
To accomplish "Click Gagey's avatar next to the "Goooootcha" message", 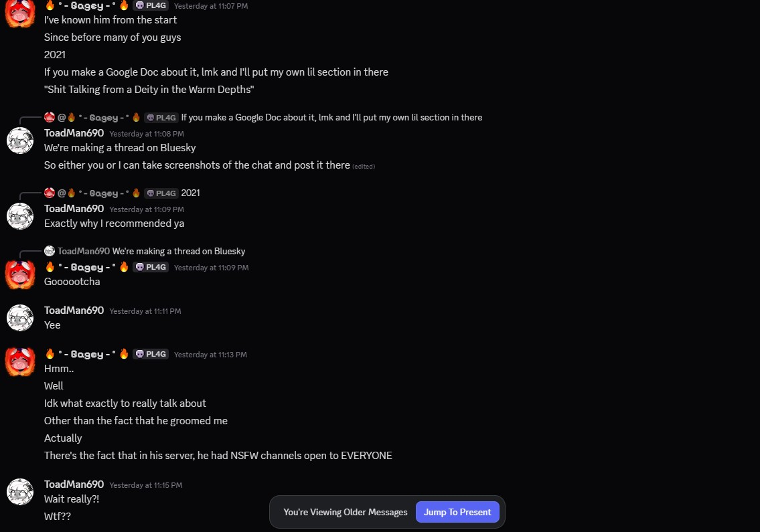I will click(x=20, y=274).
